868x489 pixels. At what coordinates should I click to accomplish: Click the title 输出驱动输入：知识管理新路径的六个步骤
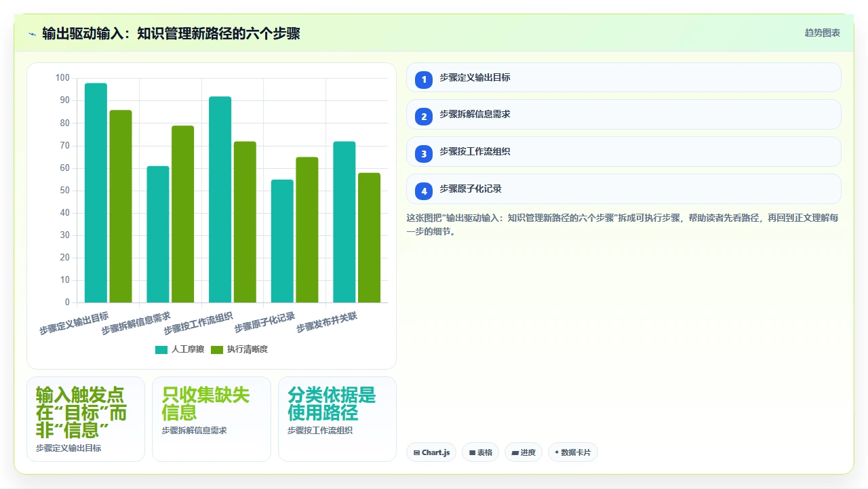[x=171, y=33]
